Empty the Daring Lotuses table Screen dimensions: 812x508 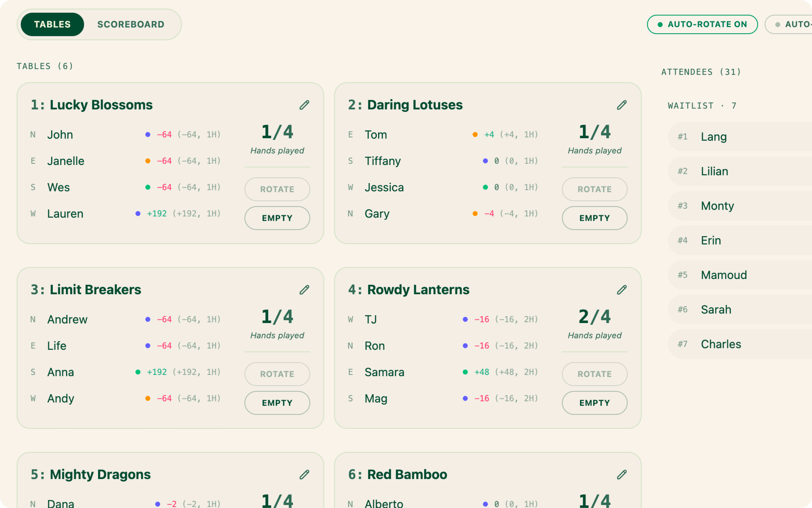595,218
